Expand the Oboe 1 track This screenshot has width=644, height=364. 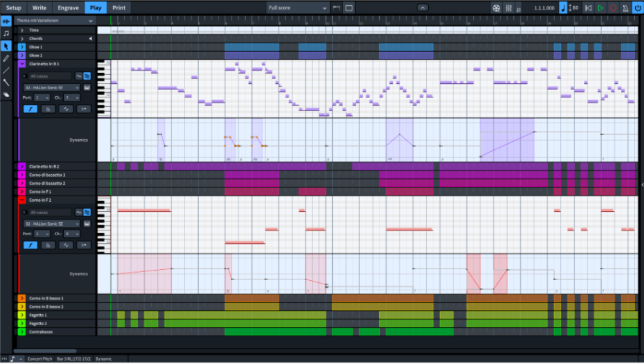point(22,47)
